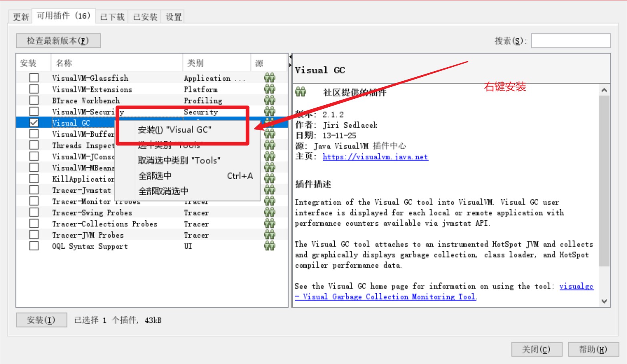Click the 安装(I) button at bottom
Viewport: 627px width, 364px height.
(41, 320)
